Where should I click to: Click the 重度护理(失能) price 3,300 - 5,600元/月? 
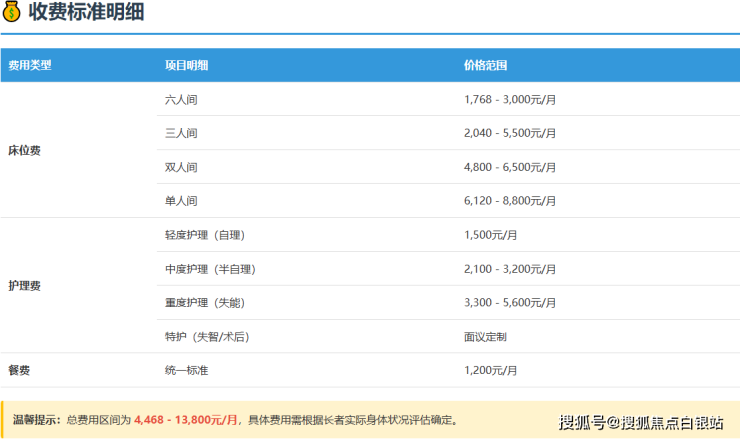tap(510, 303)
